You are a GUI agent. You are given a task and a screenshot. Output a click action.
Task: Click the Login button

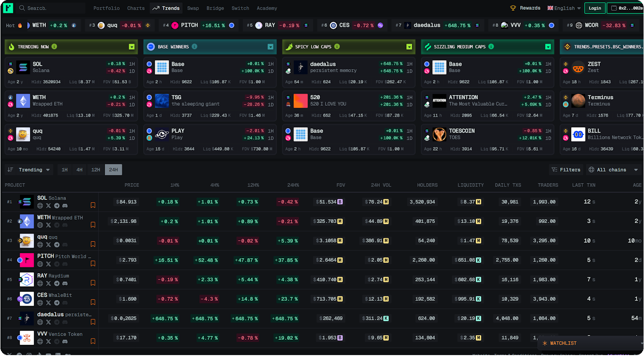595,8
